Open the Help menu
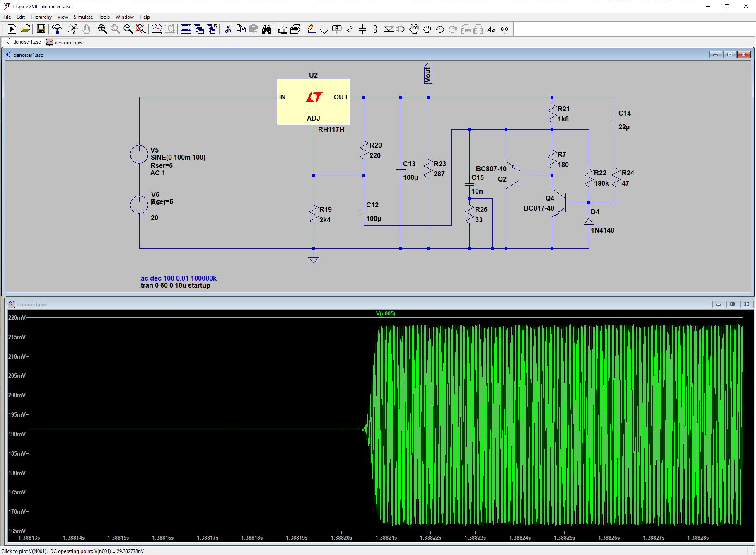 coord(145,17)
